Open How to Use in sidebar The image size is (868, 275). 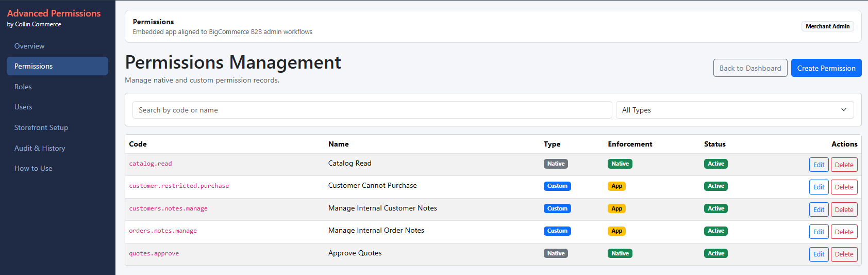click(x=57, y=168)
